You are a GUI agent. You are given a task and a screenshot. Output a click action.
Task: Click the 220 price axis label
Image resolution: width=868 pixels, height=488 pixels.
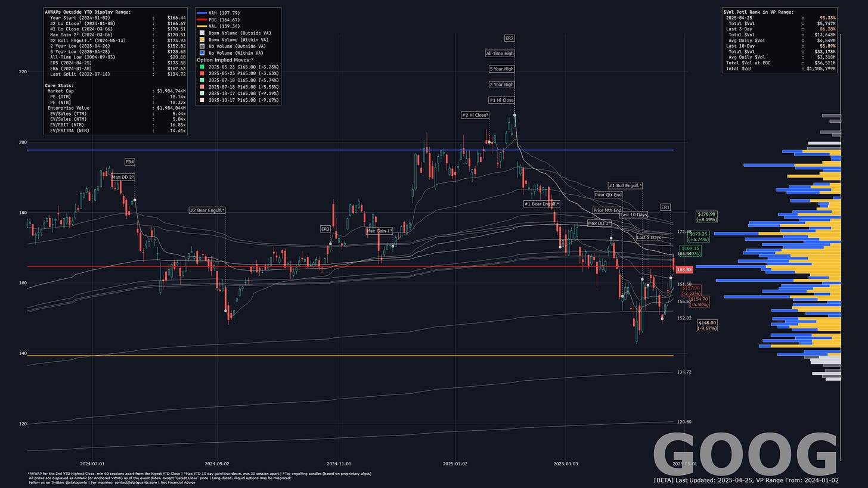23,72
